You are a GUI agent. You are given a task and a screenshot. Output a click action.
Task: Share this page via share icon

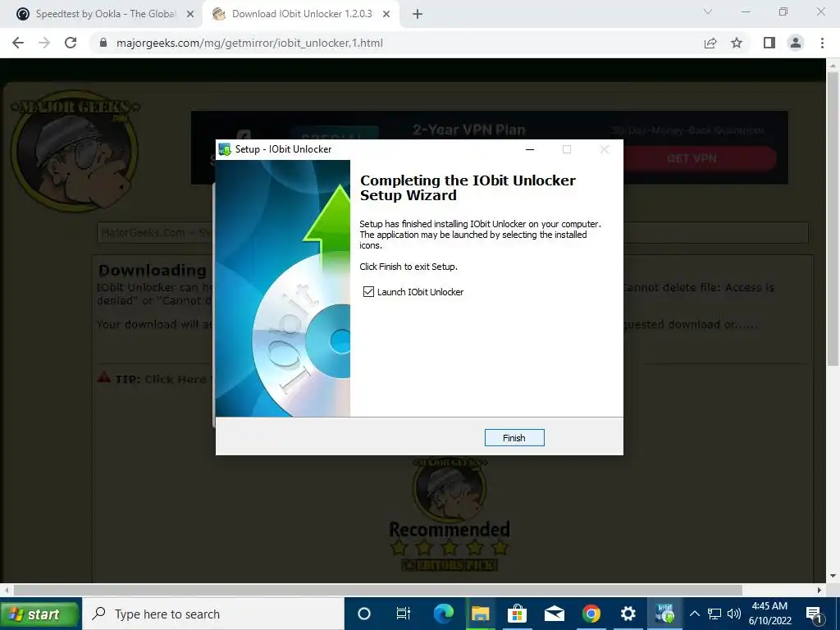tap(710, 43)
